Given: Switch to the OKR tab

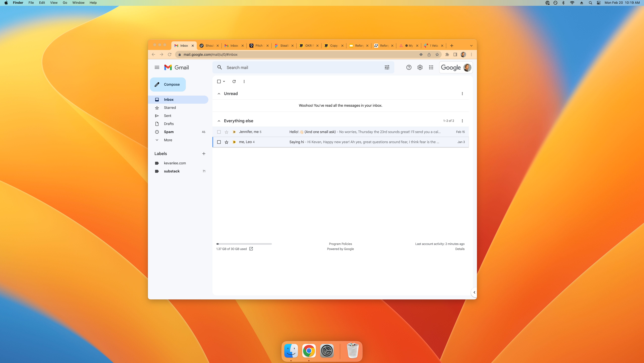Looking at the screenshot, I should point(309,46).
